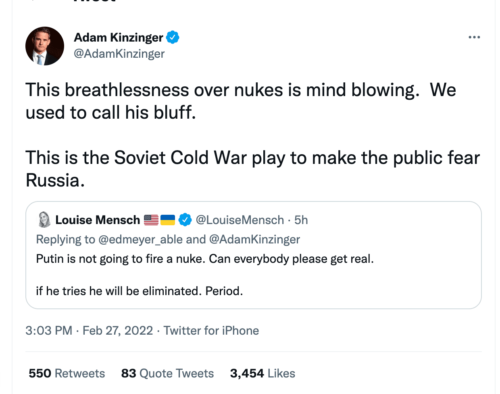Image resolution: width=500 pixels, height=394 pixels.
Task: Open Louise Mensch's display name
Action: tap(98, 220)
